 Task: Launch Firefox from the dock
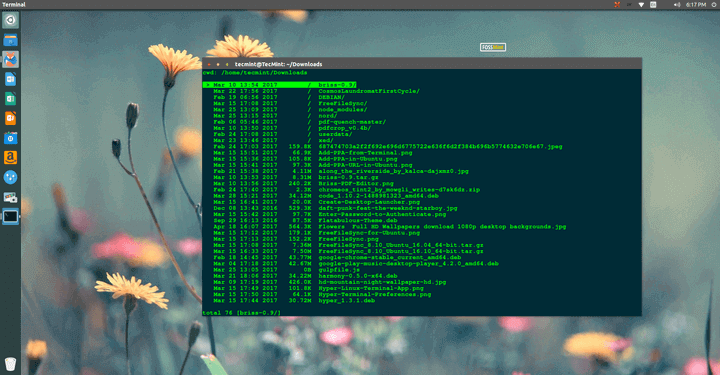pyautogui.click(x=10, y=60)
